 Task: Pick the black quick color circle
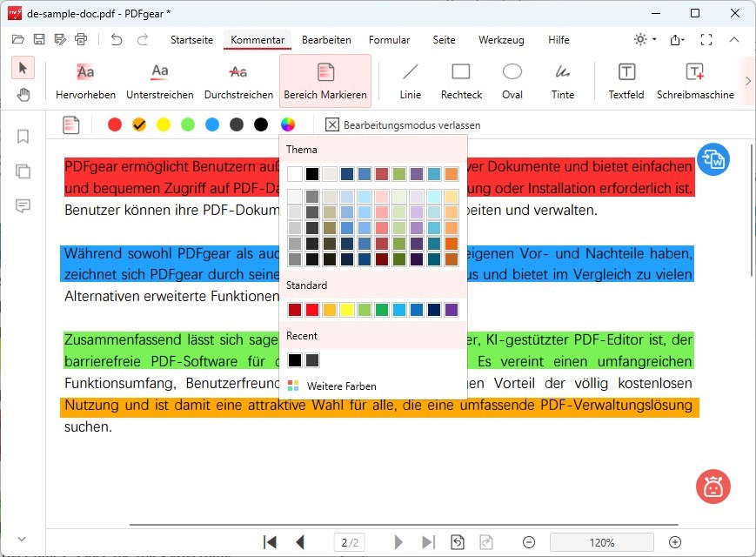pyautogui.click(x=261, y=124)
